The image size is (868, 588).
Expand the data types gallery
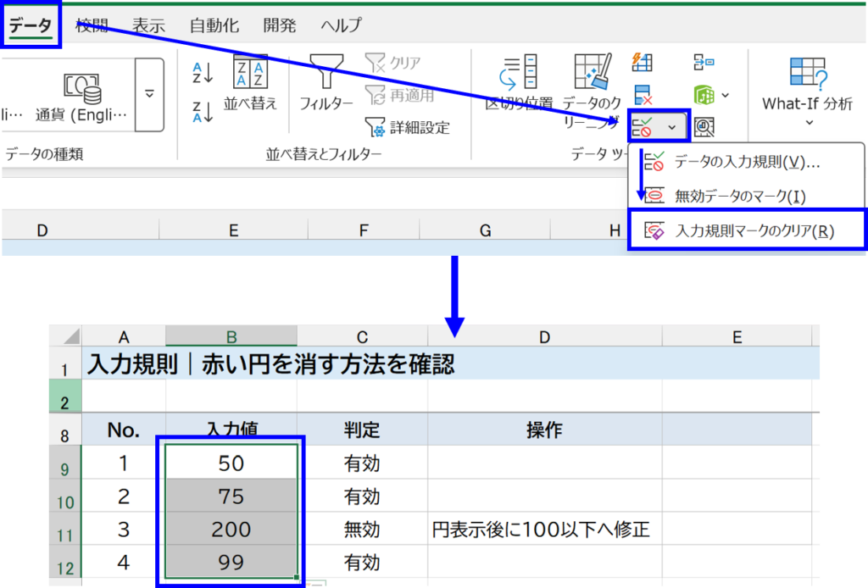[149, 95]
